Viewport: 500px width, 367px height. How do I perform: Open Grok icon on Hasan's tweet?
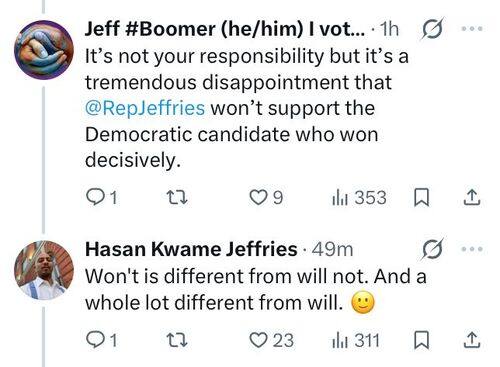[433, 249]
